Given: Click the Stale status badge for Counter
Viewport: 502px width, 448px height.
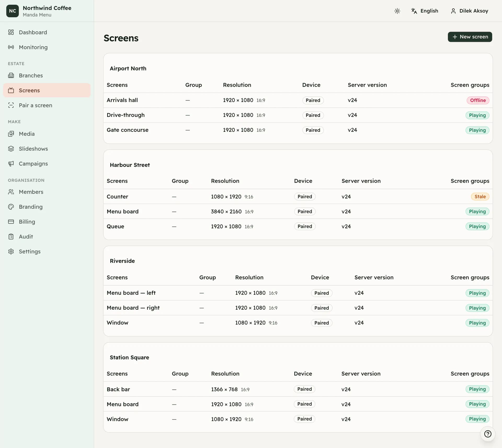Looking at the screenshot, I should (x=480, y=197).
